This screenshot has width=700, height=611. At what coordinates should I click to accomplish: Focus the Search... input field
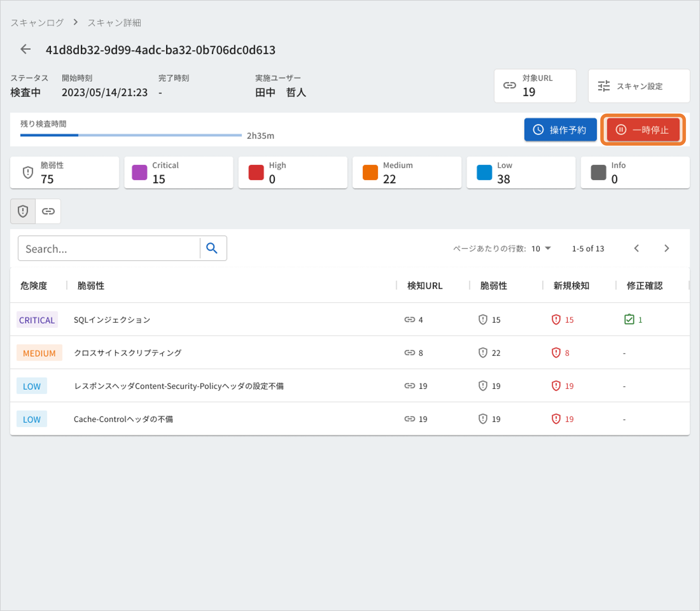click(x=109, y=249)
